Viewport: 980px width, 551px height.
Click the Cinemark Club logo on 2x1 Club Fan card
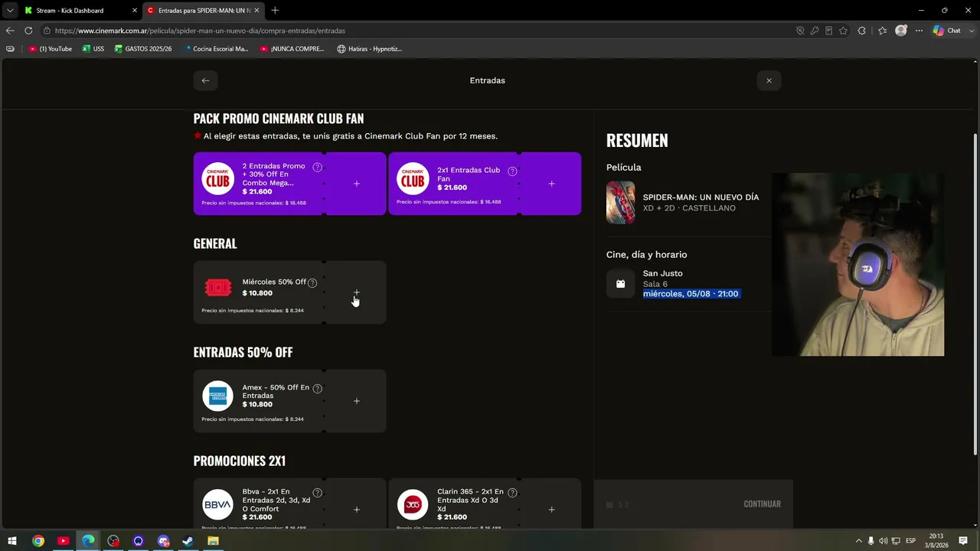click(x=413, y=179)
